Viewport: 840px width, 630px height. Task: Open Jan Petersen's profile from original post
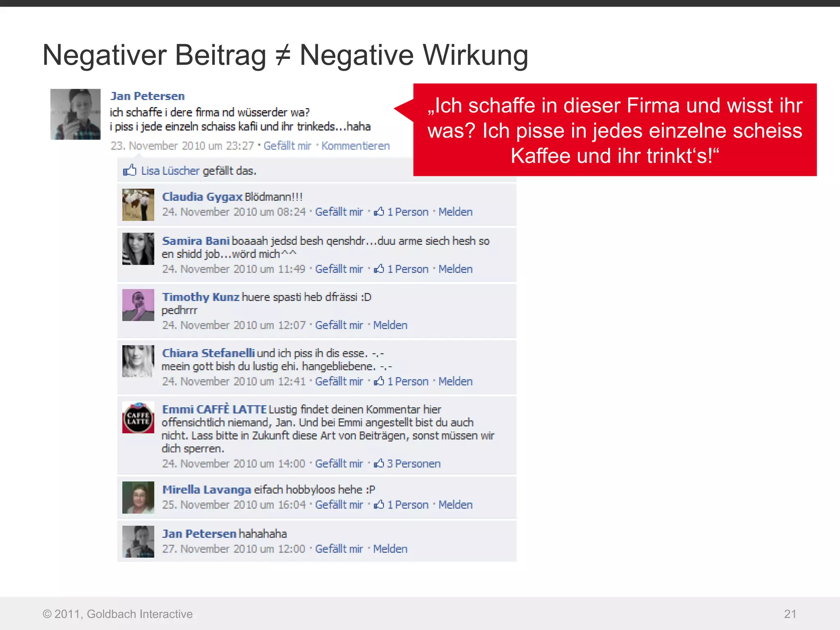[x=148, y=96]
